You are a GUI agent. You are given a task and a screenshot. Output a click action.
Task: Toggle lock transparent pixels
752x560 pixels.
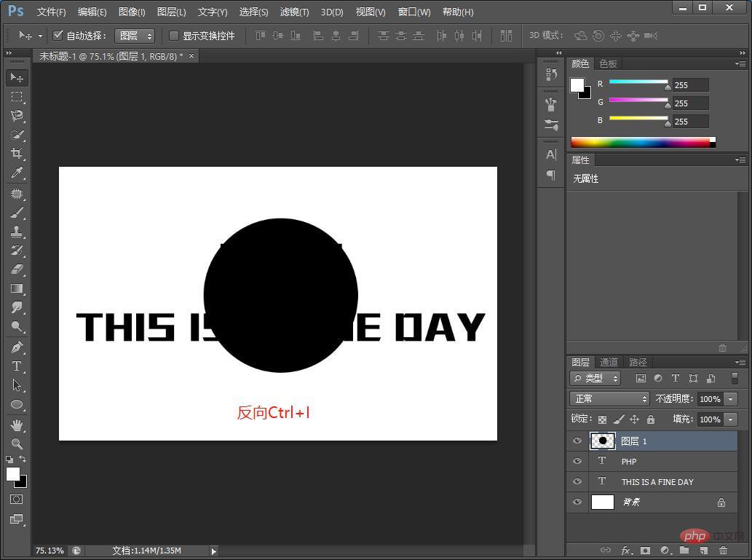602,419
